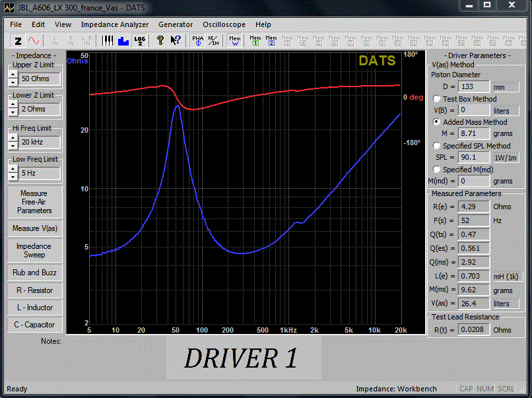The image size is (532, 398).
Task: Click the Q(ts) value 0.47
Action: [x=473, y=234]
